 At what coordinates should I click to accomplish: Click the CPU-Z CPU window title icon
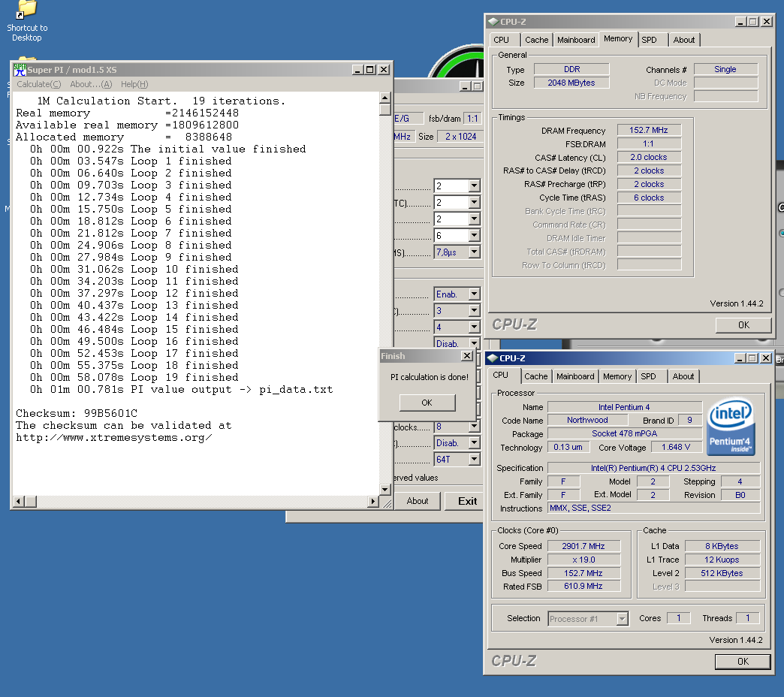click(493, 358)
